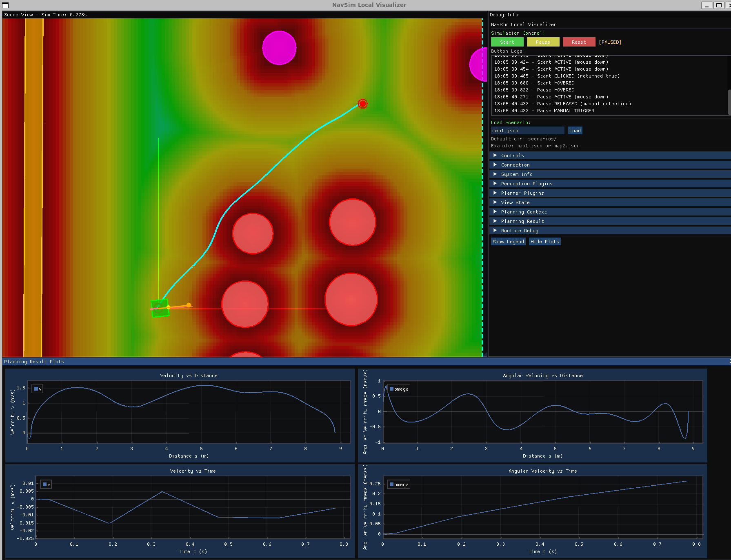Open the Runtime Debug section

(x=519, y=231)
